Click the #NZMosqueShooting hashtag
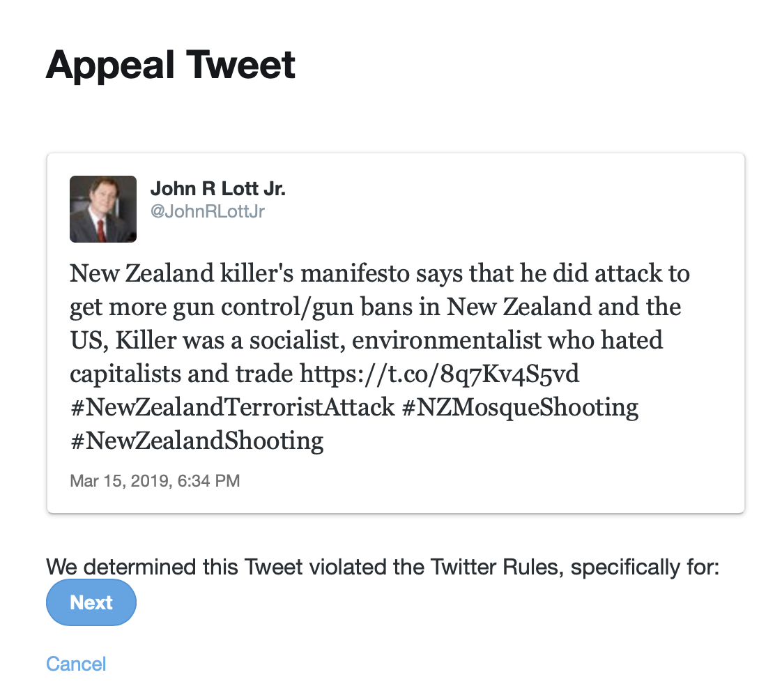Screen dimensions: 782x700 pos(520,407)
